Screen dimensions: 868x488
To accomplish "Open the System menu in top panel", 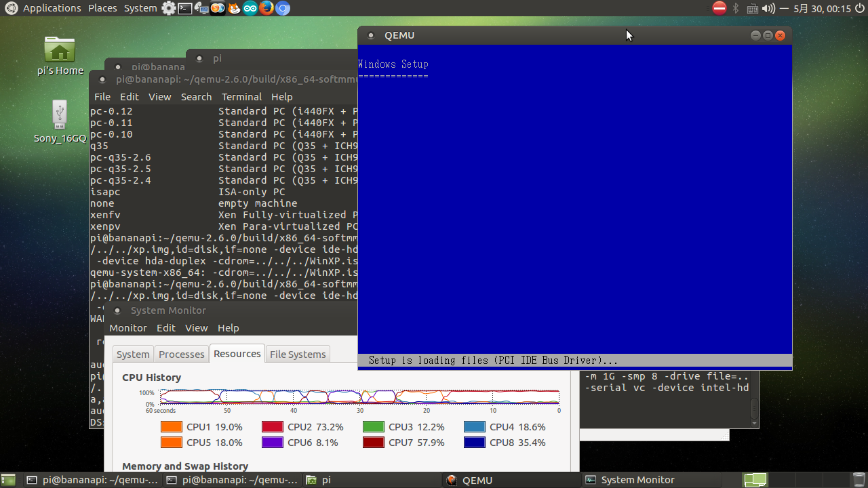I will [x=140, y=8].
